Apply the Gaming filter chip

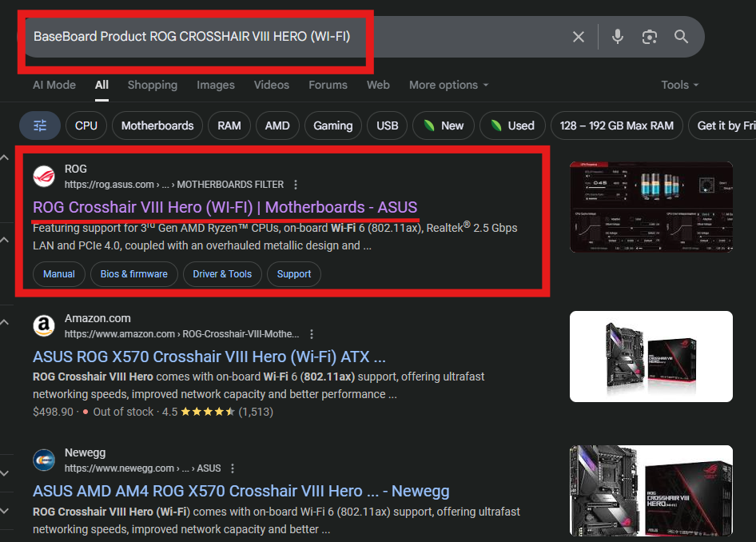pyautogui.click(x=332, y=126)
